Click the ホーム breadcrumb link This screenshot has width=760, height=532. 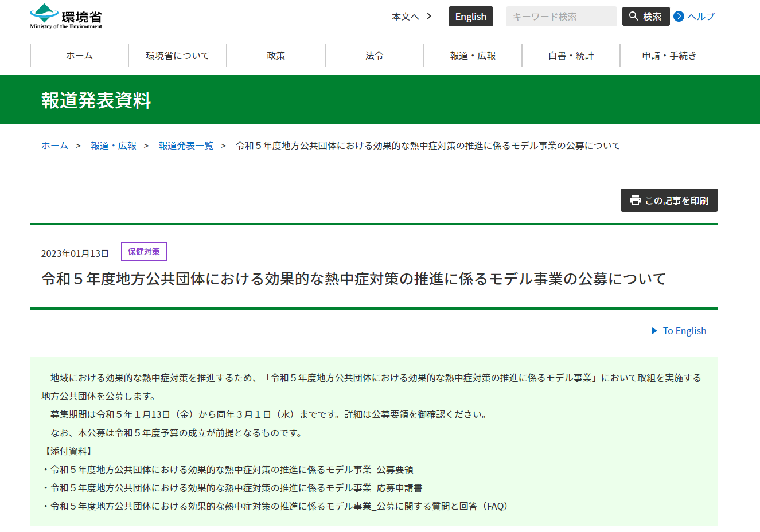click(x=54, y=146)
